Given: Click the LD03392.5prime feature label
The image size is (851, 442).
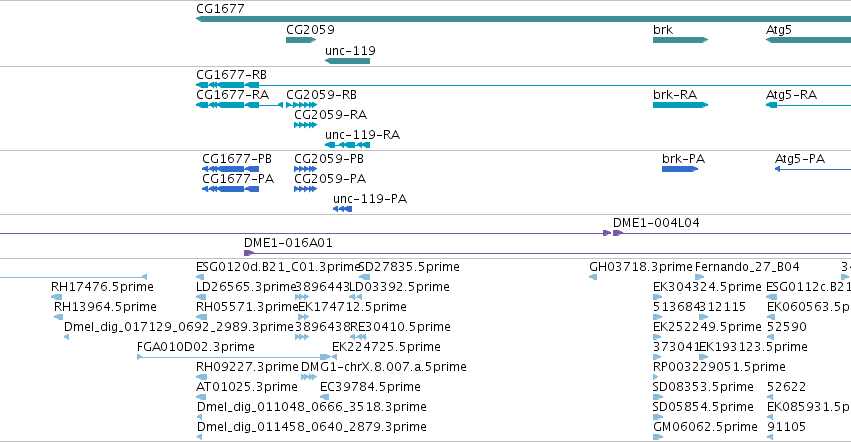Looking at the screenshot, I should [399, 287].
